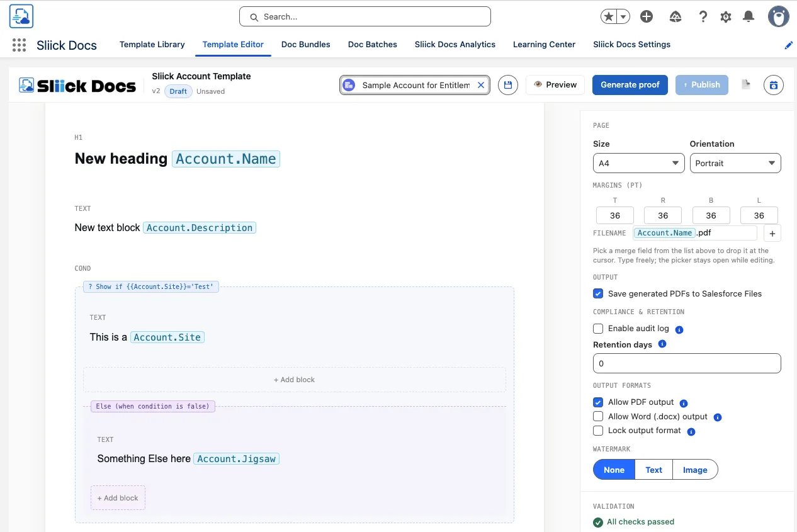The image size is (797, 532).
Task: Add a favorite with the star icon
Action: coord(609,17)
